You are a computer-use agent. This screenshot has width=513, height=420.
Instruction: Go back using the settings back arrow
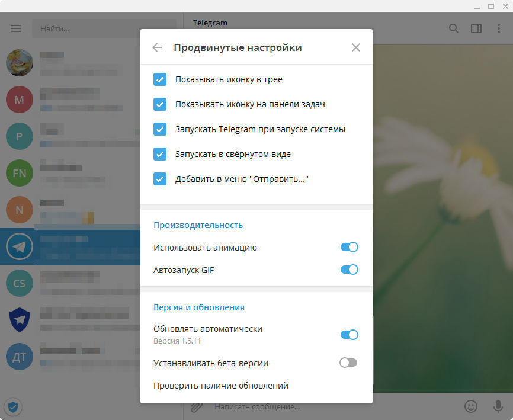point(157,47)
